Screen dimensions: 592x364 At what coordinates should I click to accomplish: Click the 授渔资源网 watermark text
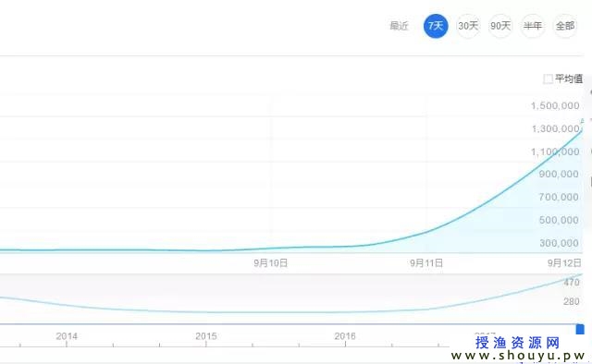point(517,343)
